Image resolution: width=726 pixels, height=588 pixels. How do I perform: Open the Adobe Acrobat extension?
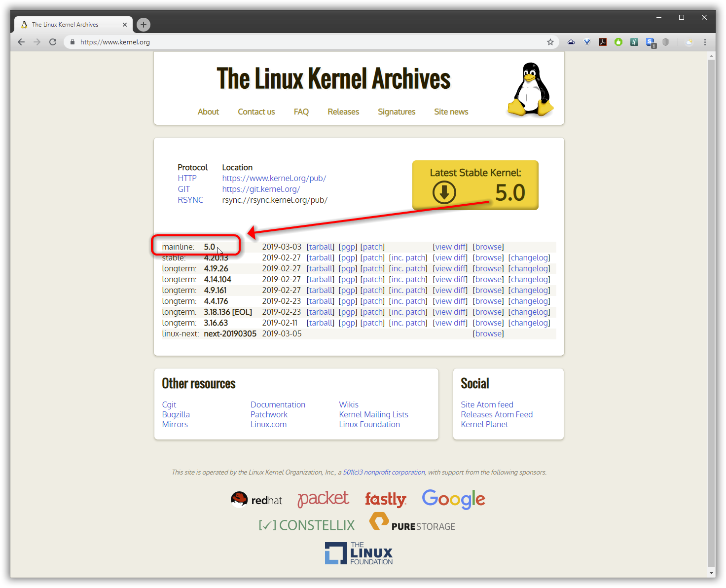click(603, 42)
